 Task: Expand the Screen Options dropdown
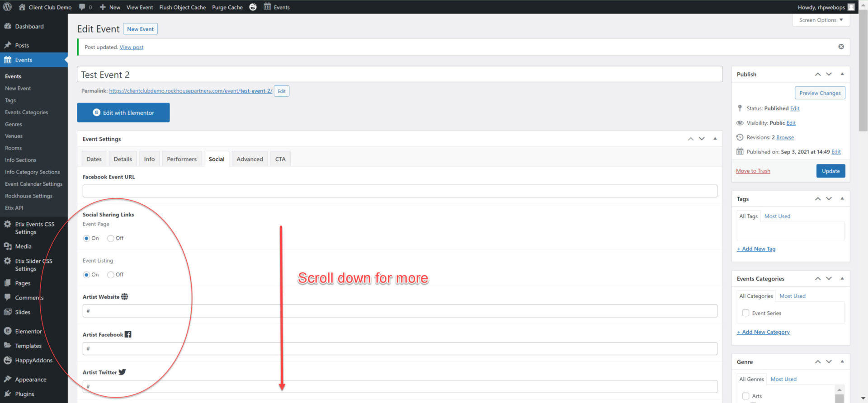tap(821, 20)
